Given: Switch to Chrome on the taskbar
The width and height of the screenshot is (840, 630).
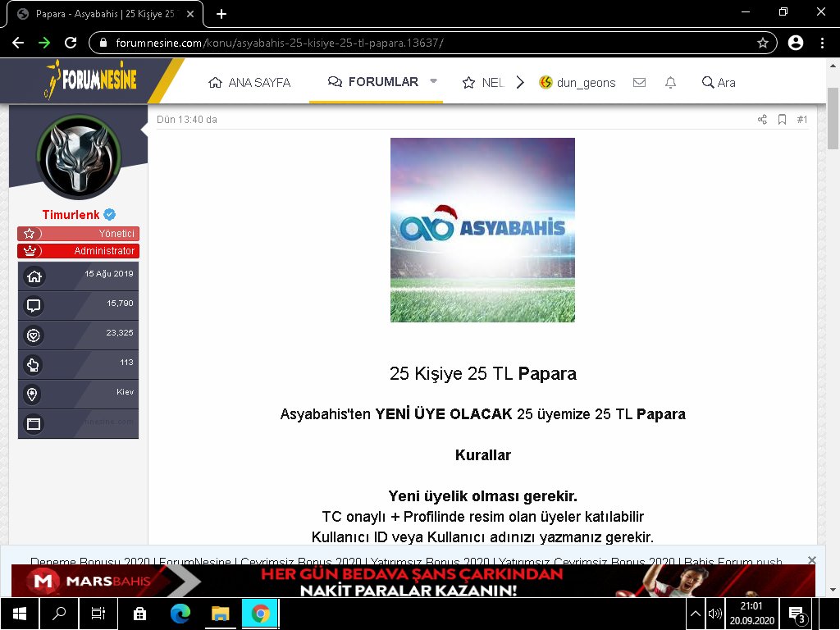Looking at the screenshot, I should pos(260,614).
